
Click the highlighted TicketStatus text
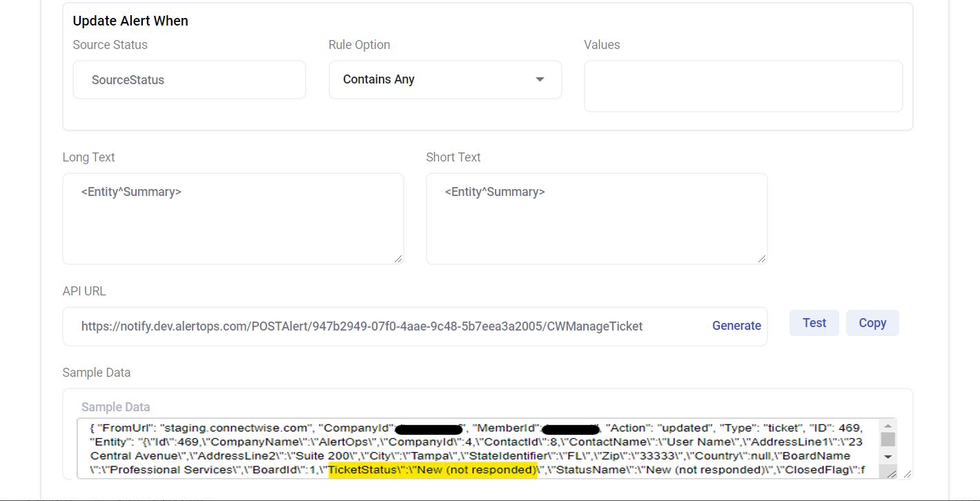click(x=433, y=471)
